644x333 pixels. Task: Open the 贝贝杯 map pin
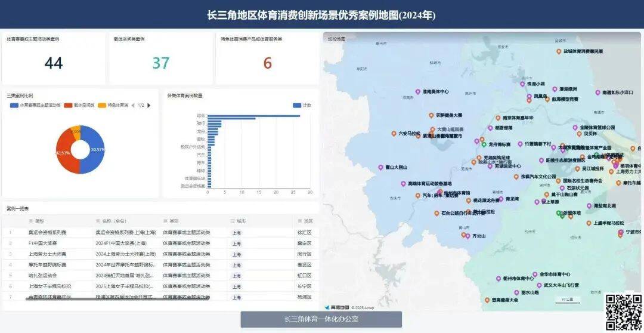(x=579, y=134)
